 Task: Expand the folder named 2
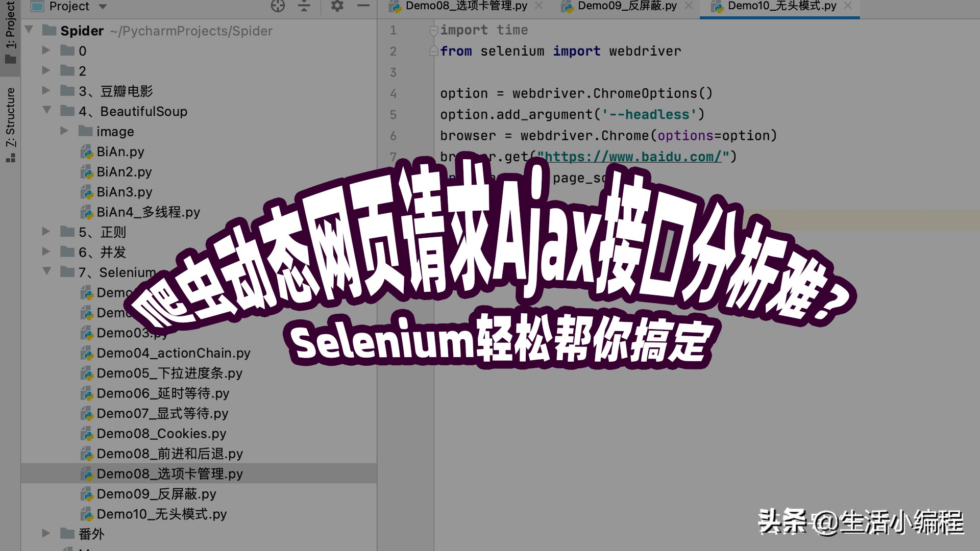46,70
